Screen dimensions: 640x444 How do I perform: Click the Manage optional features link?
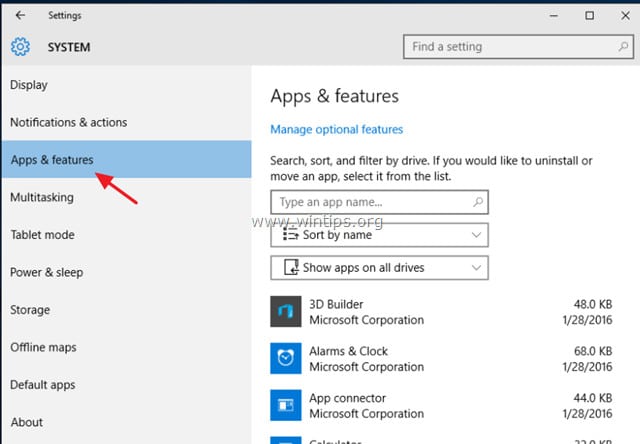pos(336,129)
